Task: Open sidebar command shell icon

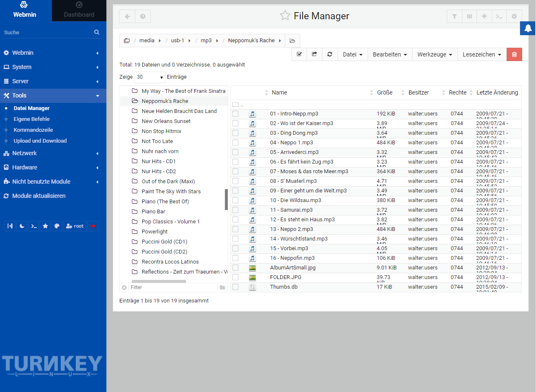Action: tap(33, 226)
